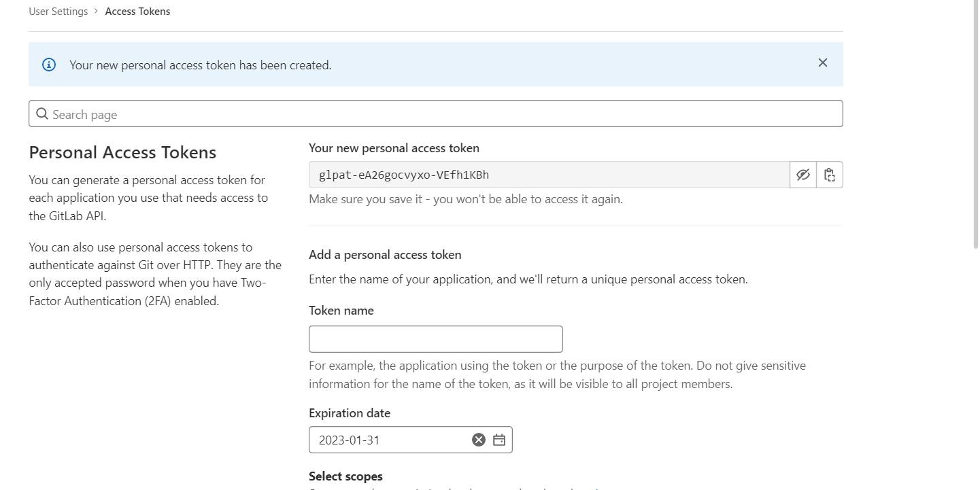Click the alert message about token created
The width and height of the screenshot is (980, 490).
pyautogui.click(x=201, y=65)
